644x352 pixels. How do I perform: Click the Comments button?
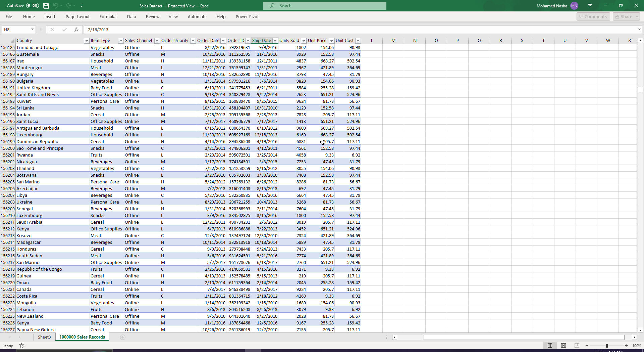[x=593, y=16]
